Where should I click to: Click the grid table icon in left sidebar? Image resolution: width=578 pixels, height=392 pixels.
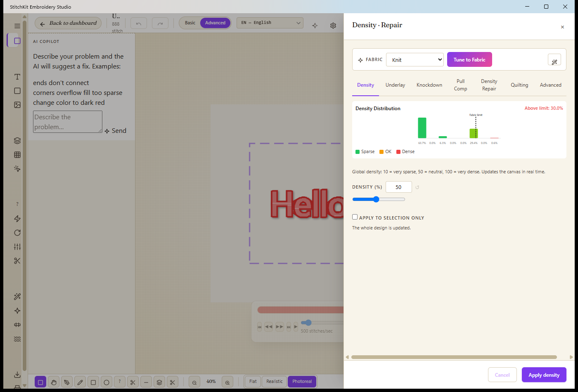coord(17,155)
